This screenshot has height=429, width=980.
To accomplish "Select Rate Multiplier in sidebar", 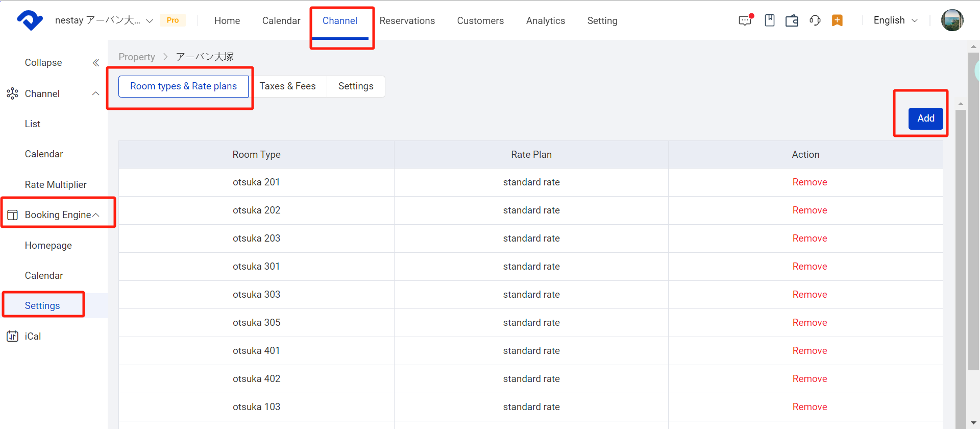I will (x=56, y=184).
